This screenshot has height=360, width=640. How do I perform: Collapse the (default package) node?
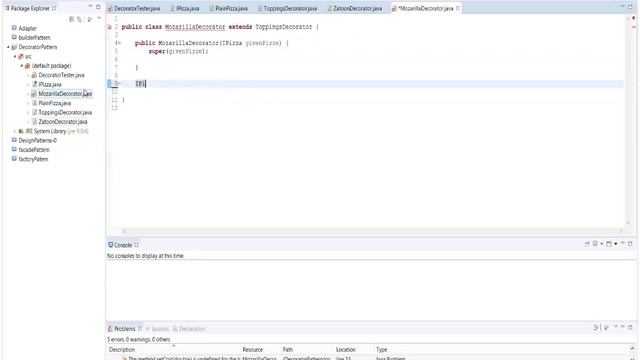[x=22, y=66]
